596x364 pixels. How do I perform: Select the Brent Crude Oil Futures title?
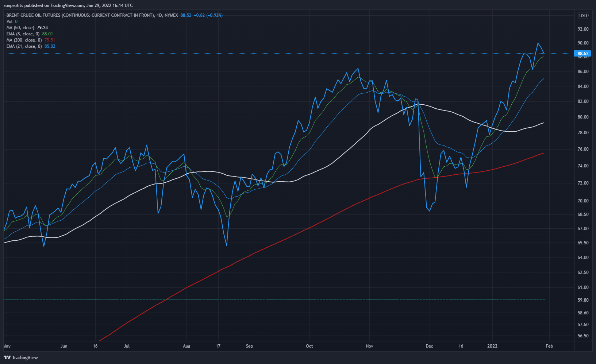(80, 15)
